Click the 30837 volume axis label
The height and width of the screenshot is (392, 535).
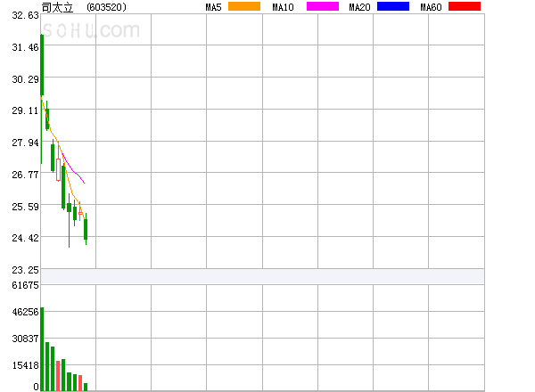(25, 339)
